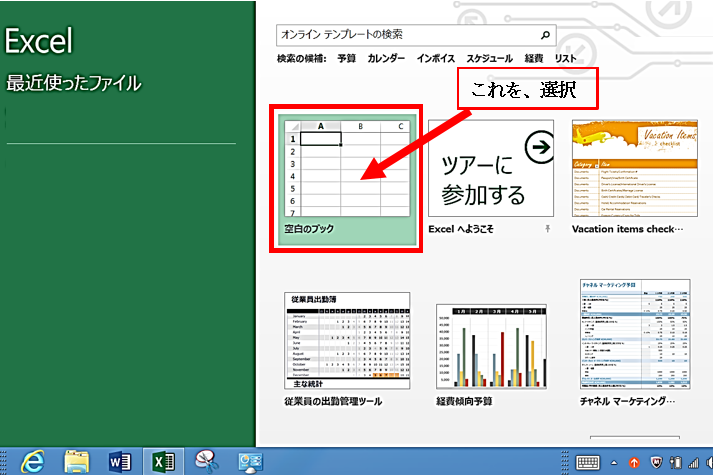Viewport: 713px width, 475px height.
Task: Open the Snipping Tool from taskbar
Action: 207,462
